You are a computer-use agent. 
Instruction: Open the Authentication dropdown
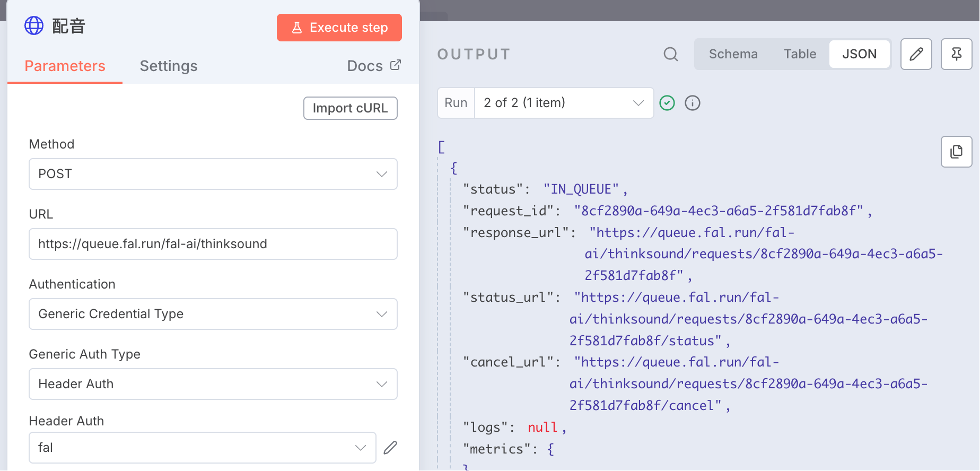213,314
